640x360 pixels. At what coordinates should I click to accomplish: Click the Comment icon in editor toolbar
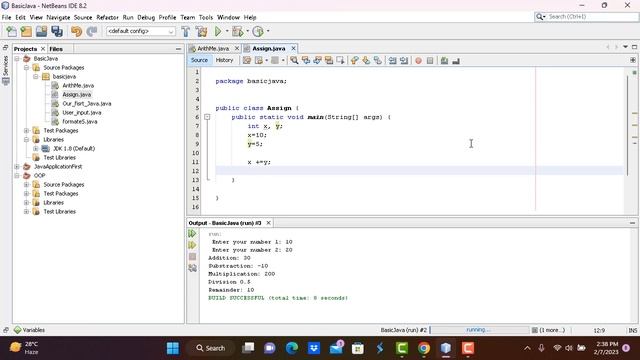point(444,61)
